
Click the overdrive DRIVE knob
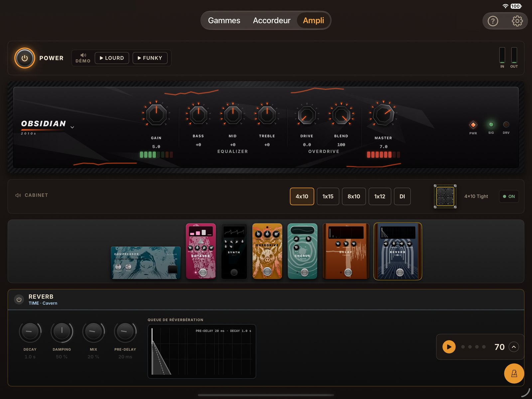(x=307, y=115)
